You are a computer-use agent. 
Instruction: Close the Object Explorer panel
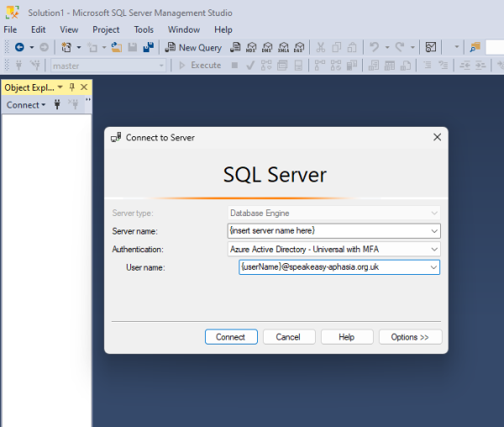tap(84, 87)
